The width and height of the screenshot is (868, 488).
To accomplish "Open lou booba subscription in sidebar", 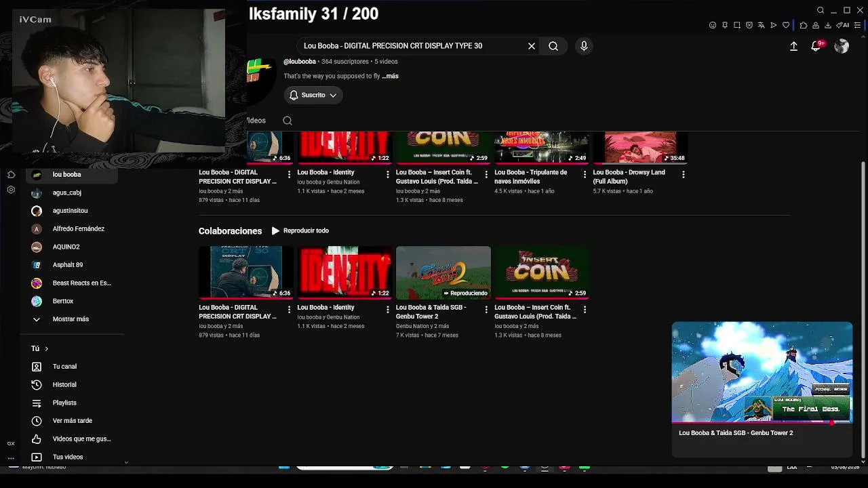I will click(x=72, y=175).
